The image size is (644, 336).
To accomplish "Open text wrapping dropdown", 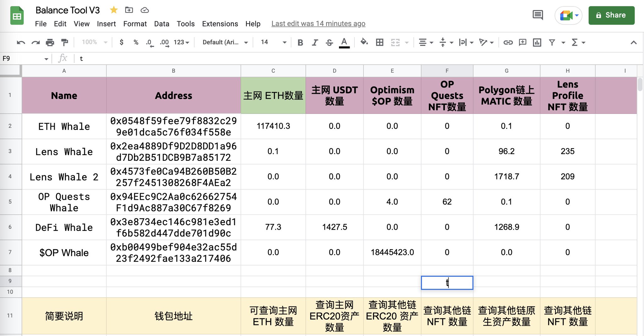I will pyautogui.click(x=466, y=42).
